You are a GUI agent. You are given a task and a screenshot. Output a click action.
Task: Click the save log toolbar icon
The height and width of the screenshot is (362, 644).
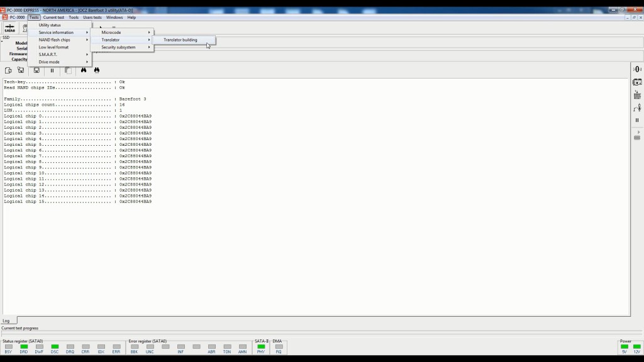tap(36, 70)
